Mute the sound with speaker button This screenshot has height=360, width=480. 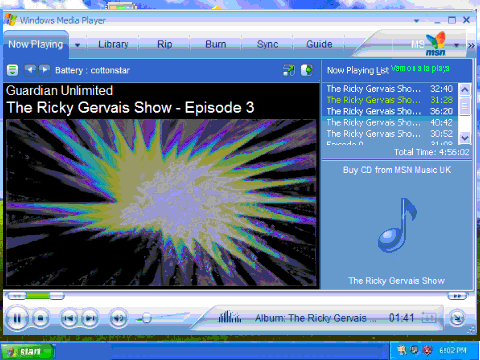point(118,319)
